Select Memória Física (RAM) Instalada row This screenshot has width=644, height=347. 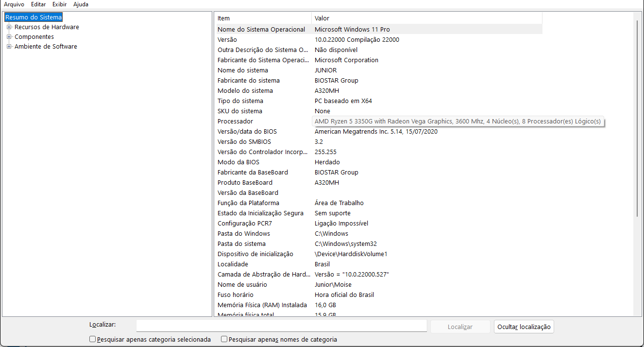[x=379, y=305]
